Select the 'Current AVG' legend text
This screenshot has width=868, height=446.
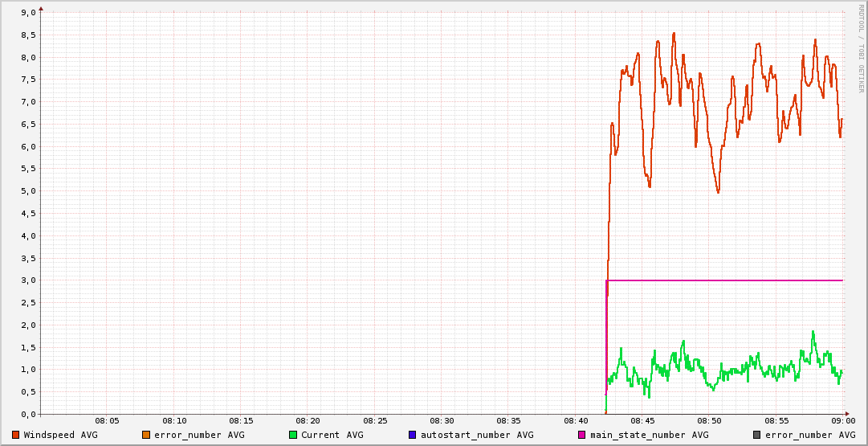pos(332,435)
